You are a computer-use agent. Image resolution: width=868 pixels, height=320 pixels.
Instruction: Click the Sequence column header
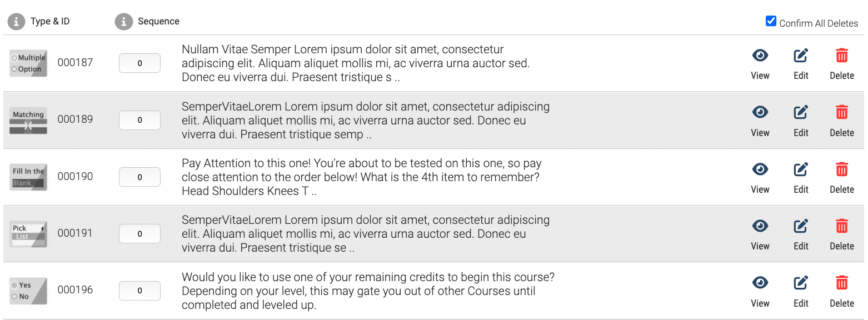(158, 22)
